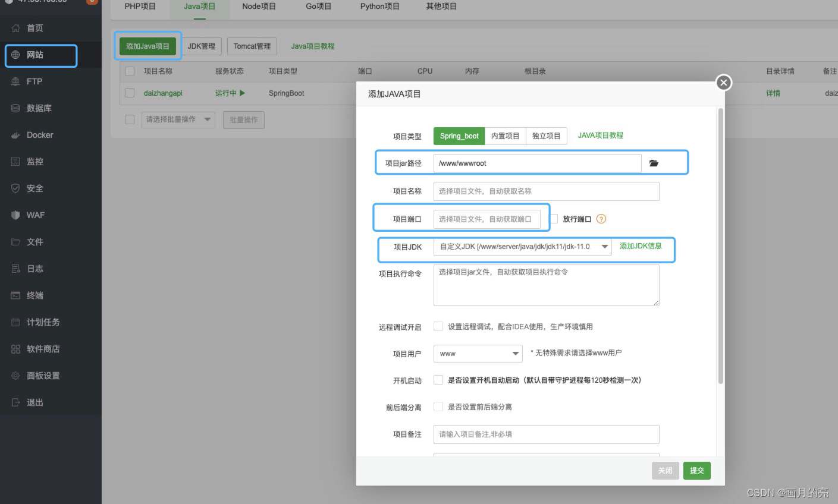Open the Docker section in sidebar
The height and width of the screenshot is (504, 838).
click(38, 135)
